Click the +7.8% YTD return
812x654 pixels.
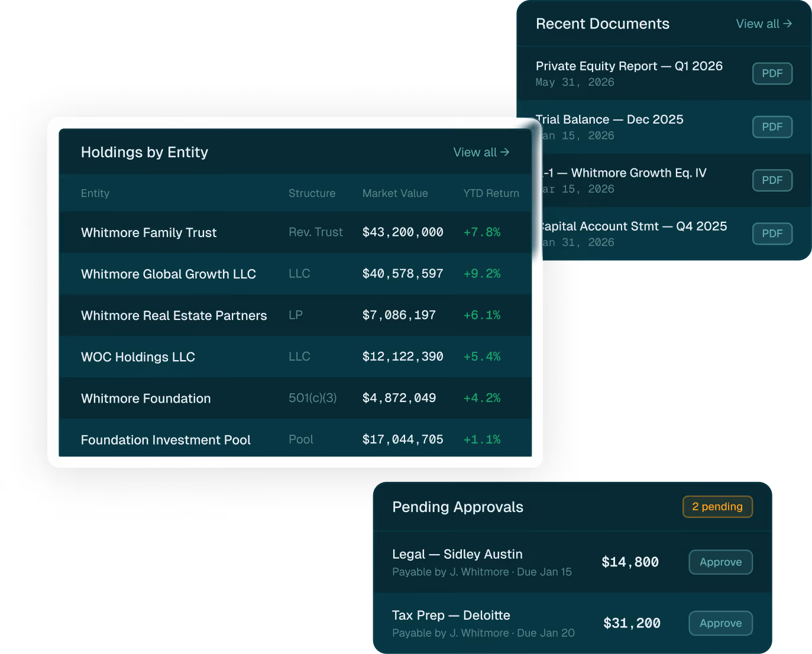coord(482,232)
